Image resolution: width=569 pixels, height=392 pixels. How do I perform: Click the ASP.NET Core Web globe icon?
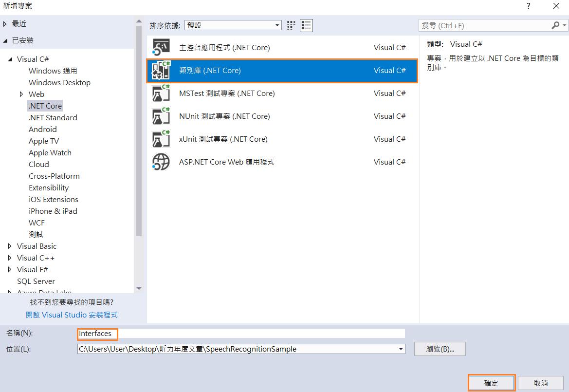tap(161, 162)
